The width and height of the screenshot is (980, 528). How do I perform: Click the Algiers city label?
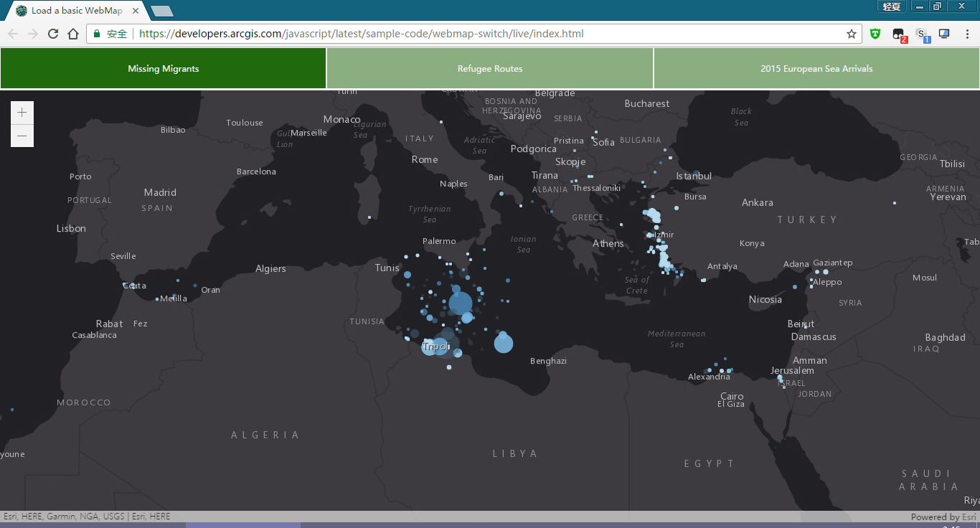[270, 269]
